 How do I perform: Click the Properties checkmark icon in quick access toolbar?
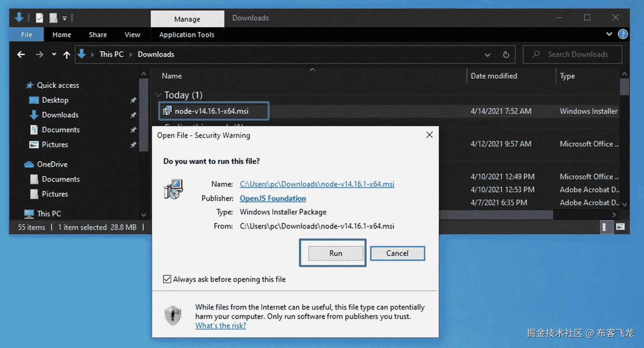tap(39, 18)
